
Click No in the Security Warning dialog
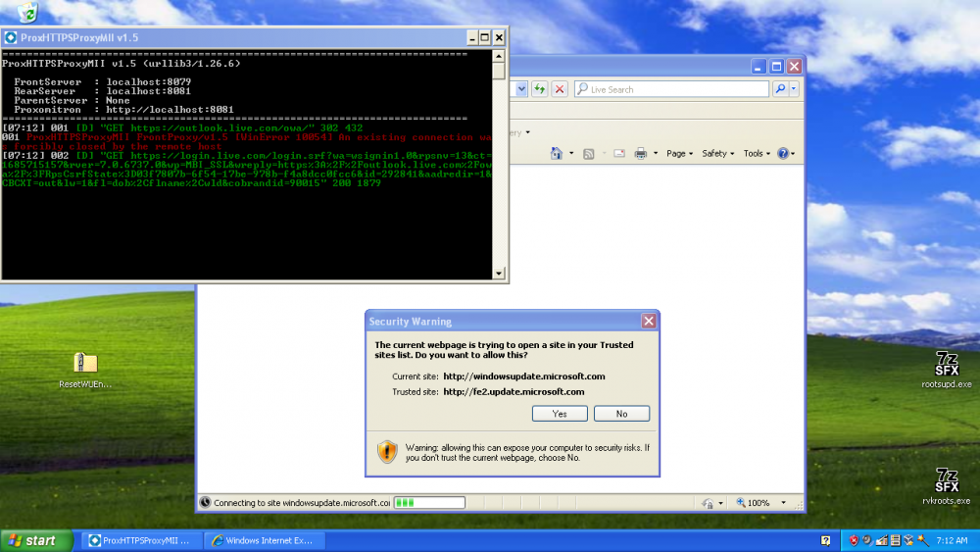pyautogui.click(x=621, y=414)
